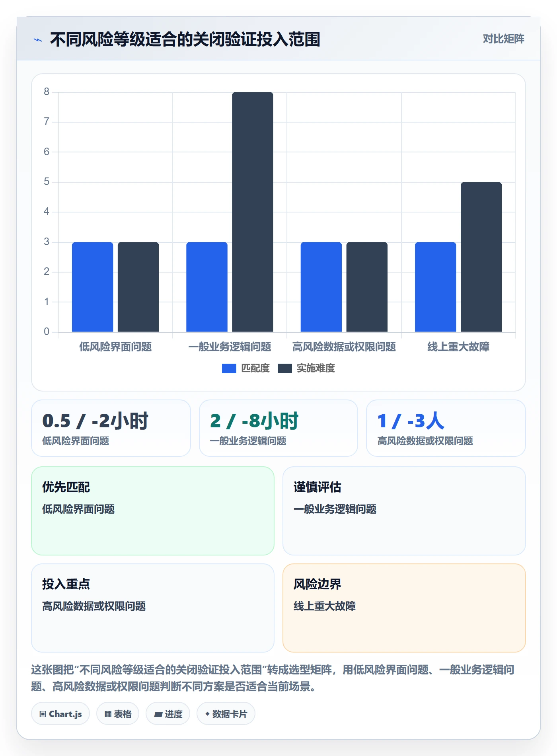Click the dark bar for 高风险数据或权限问题
557x756 pixels.
(x=367, y=287)
